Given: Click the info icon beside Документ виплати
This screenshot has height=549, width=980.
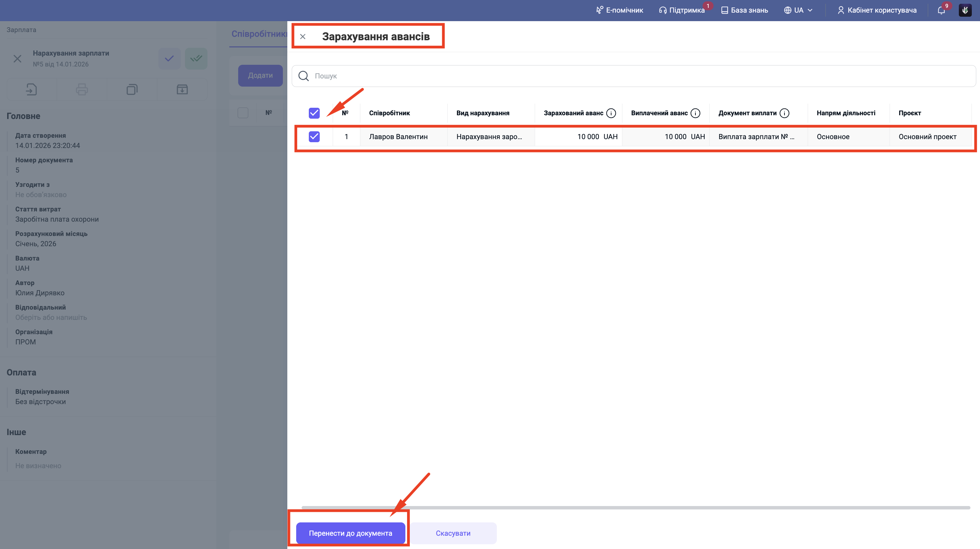Looking at the screenshot, I should [784, 113].
